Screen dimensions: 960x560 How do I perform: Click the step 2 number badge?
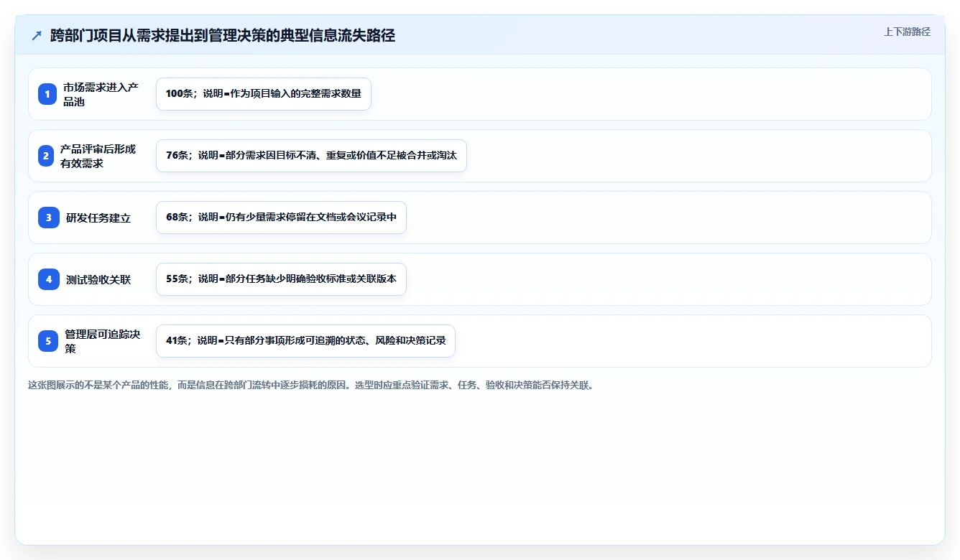coord(46,156)
